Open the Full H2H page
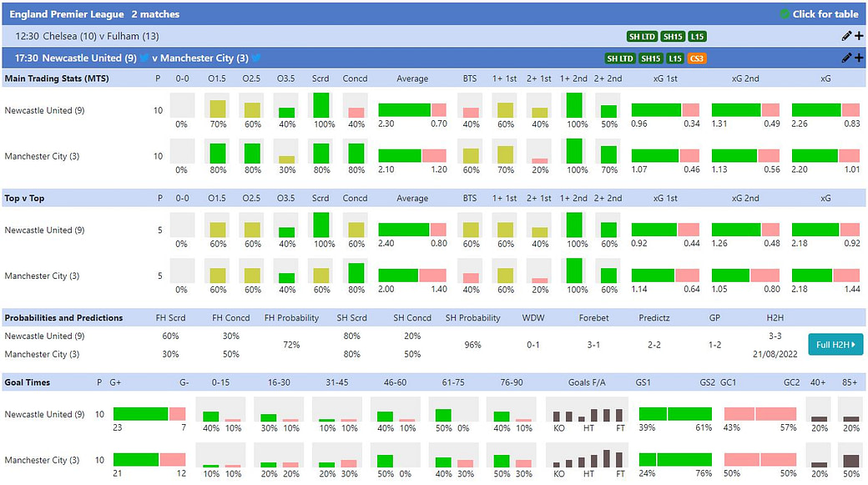Image resolution: width=868 pixels, height=485 pixels. coord(835,344)
